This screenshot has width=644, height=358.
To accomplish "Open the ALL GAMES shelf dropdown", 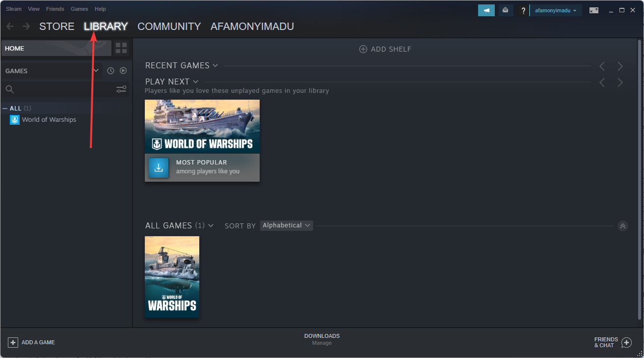I will pyautogui.click(x=211, y=225).
